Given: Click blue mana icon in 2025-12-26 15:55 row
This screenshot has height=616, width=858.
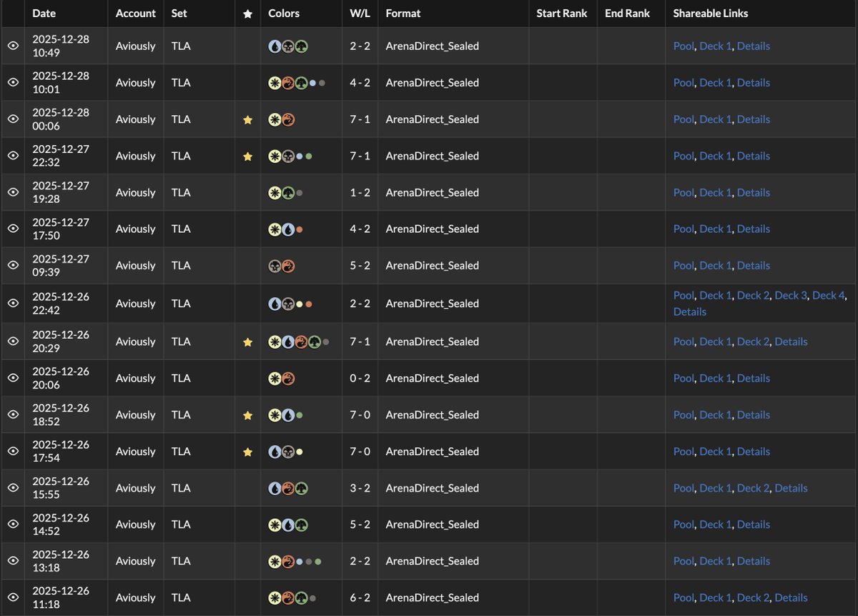Looking at the screenshot, I should 275,488.
